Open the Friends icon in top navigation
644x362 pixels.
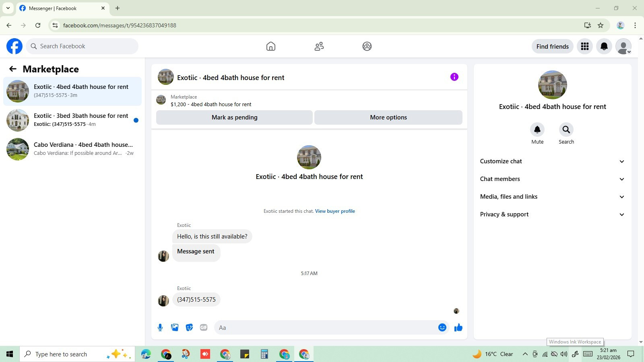click(319, 46)
